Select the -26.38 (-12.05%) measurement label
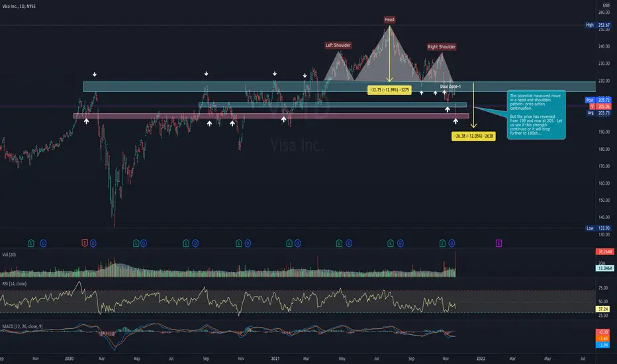 [473, 136]
